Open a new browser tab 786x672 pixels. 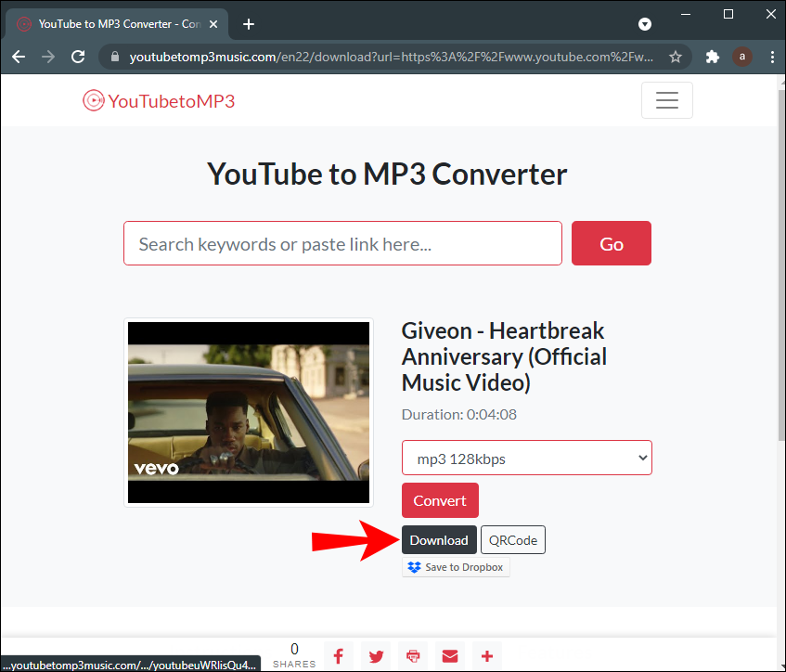(249, 24)
